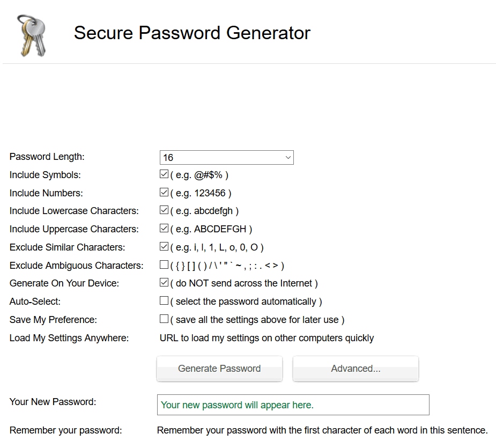
Task: Enable the Auto-Select checkbox
Action: 164,300
